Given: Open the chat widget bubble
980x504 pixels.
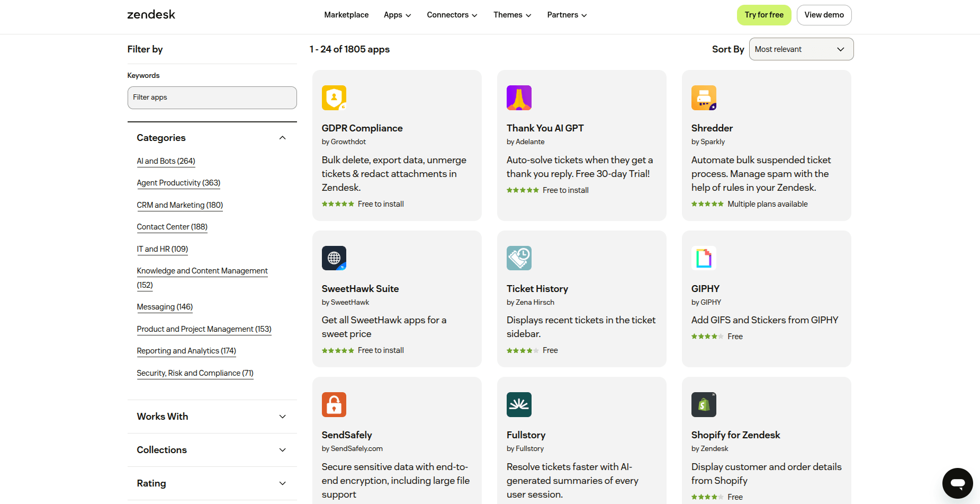Looking at the screenshot, I should pos(957,483).
